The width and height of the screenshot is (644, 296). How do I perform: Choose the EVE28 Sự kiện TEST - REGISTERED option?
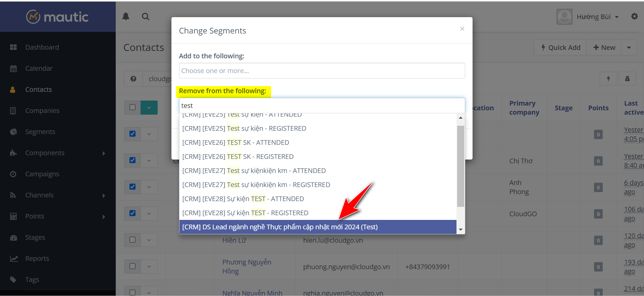click(245, 213)
